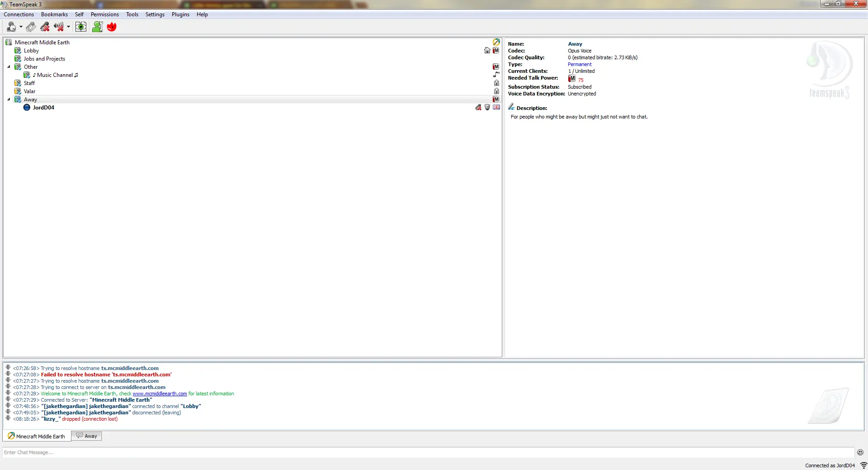Click the channel description text 'For people who might be away'

click(579, 117)
